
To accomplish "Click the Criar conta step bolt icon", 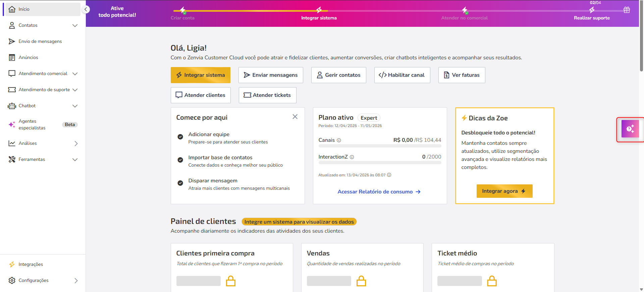I will pyautogui.click(x=183, y=10).
